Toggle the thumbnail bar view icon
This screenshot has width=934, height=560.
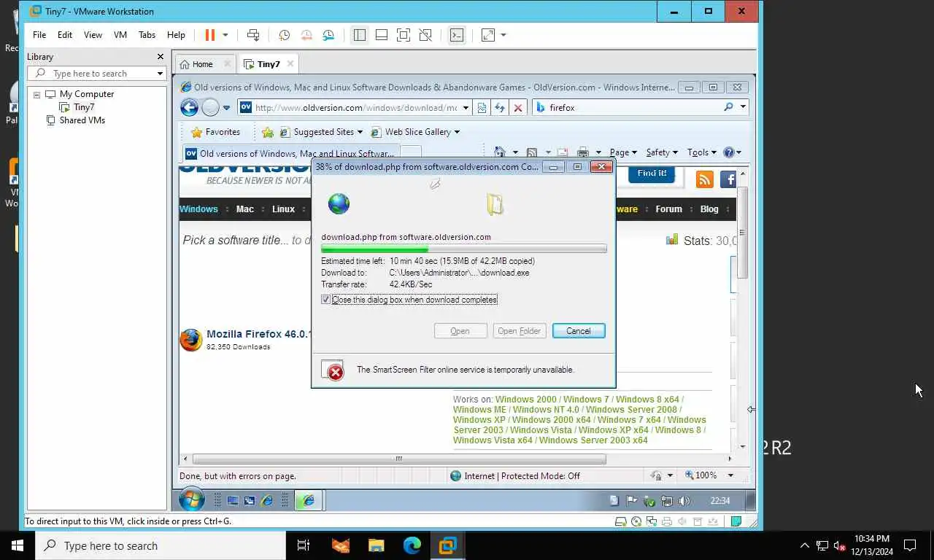pyautogui.click(x=381, y=35)
